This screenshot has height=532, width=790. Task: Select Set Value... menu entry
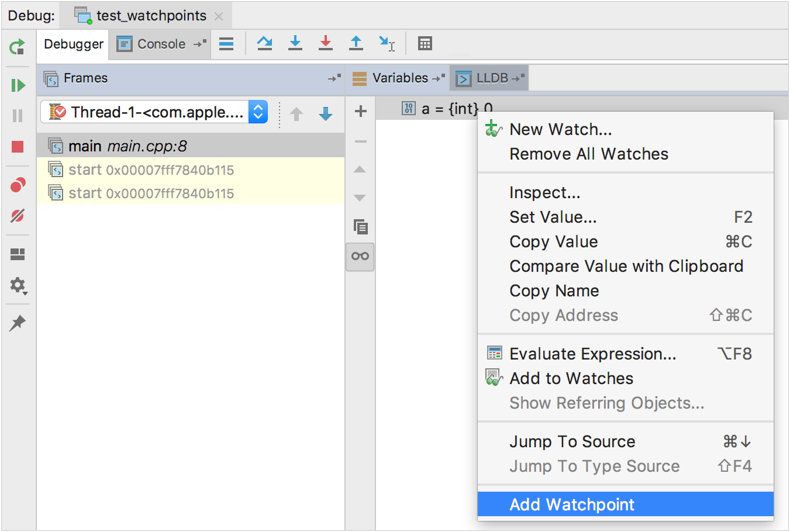click(x=626, y=217)
